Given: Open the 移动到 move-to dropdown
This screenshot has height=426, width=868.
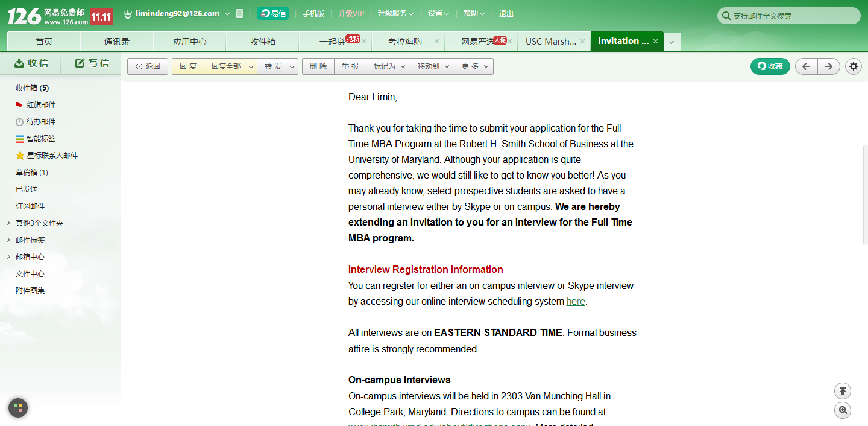Looking at the screenshot, I should (x=432, y=66).
